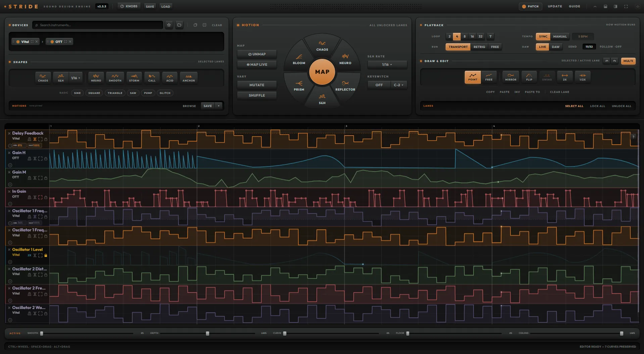Open the GUIDE menu item
The image size is (644, 354).
574,6
